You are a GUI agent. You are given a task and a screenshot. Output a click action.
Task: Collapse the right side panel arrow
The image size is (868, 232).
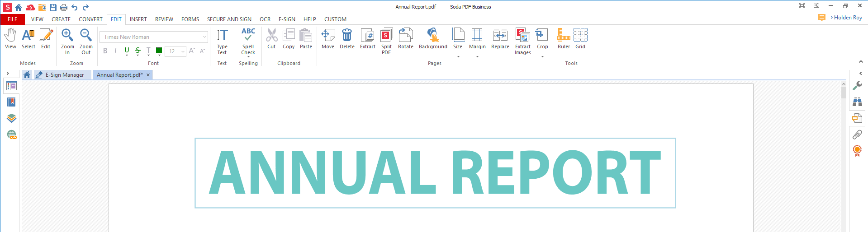point(860,73)
